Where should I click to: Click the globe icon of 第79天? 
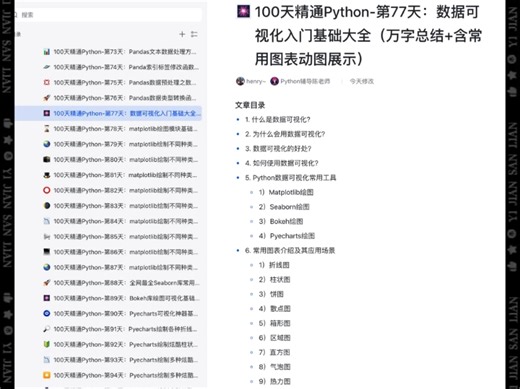pos(47,144)
